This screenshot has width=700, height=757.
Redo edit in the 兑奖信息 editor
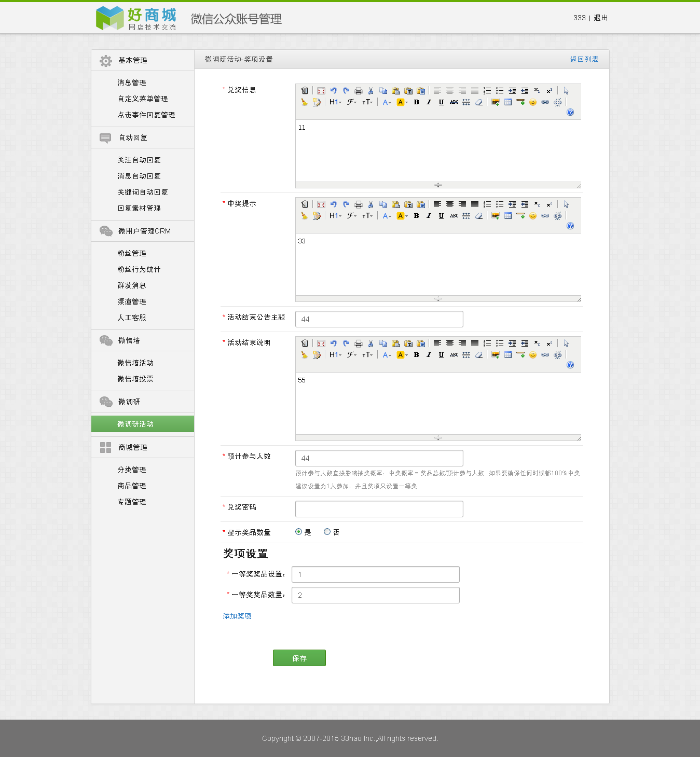[346, 91]
